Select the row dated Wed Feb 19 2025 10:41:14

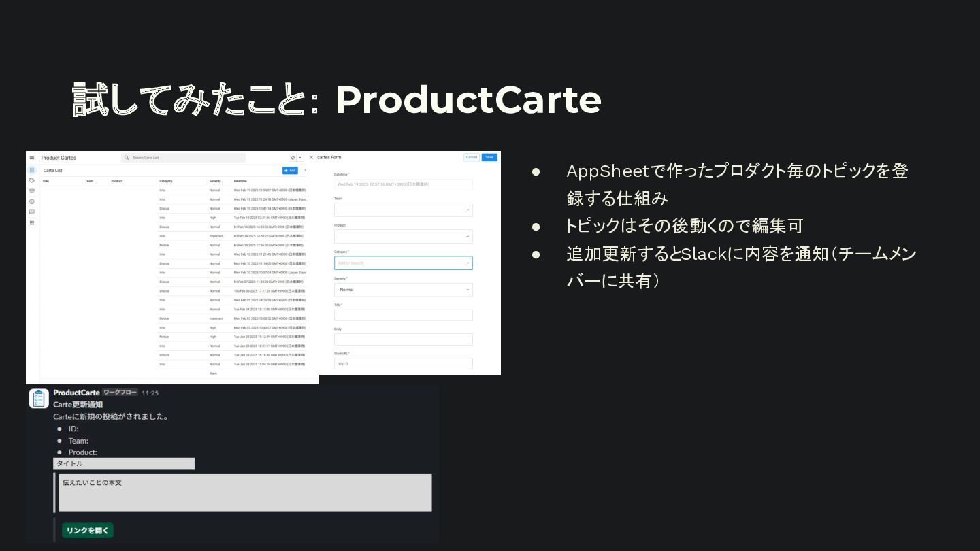[173, 208]
